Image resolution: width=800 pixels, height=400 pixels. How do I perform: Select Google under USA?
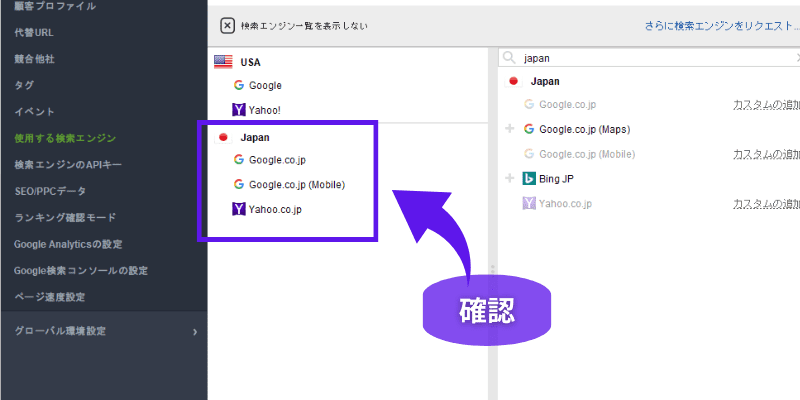[x=265, y=86]
